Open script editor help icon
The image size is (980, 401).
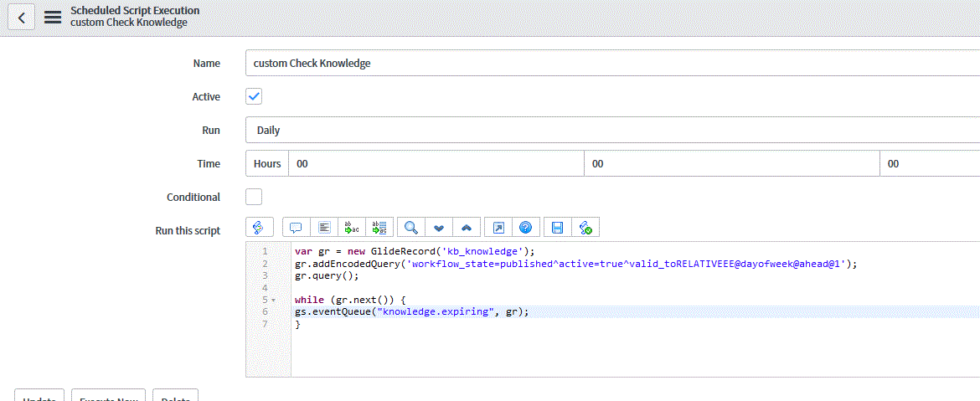click(x=525, y=228)
